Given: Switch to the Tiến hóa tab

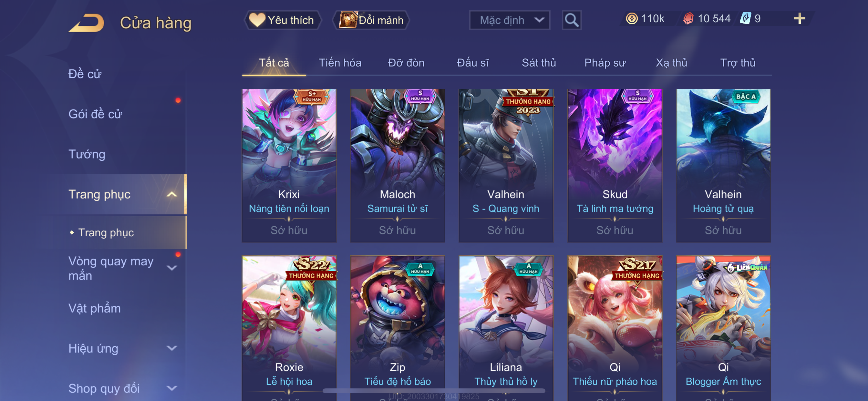Looking at the screenshot, I should tap(340, 63).
